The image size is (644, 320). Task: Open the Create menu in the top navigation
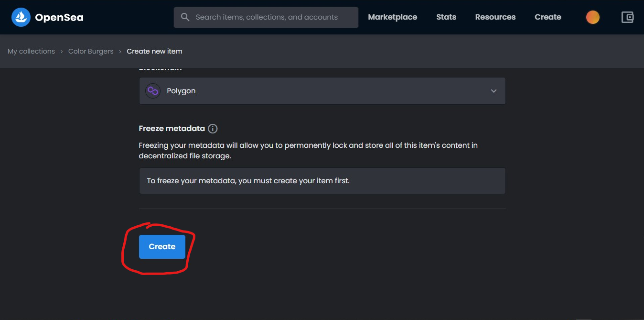pos(548,17)
